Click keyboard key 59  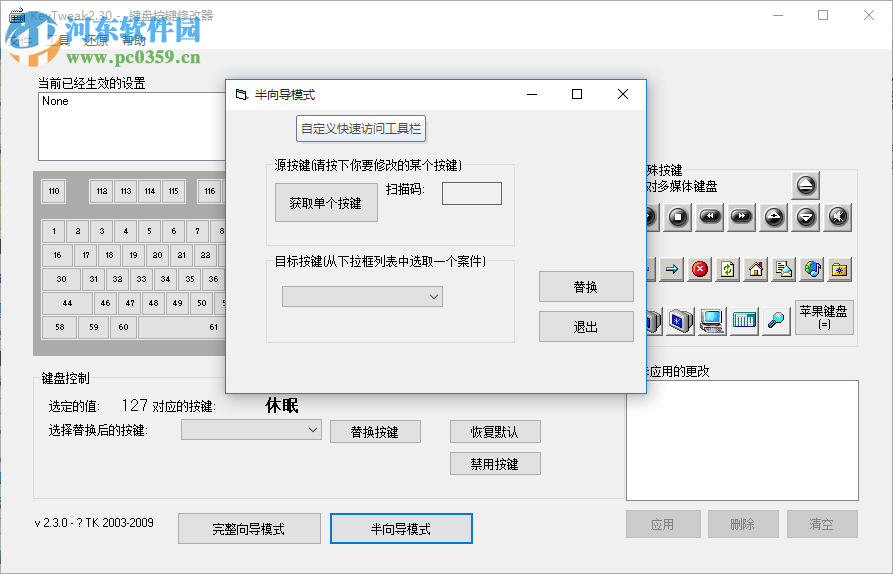(x=93, y=327)
